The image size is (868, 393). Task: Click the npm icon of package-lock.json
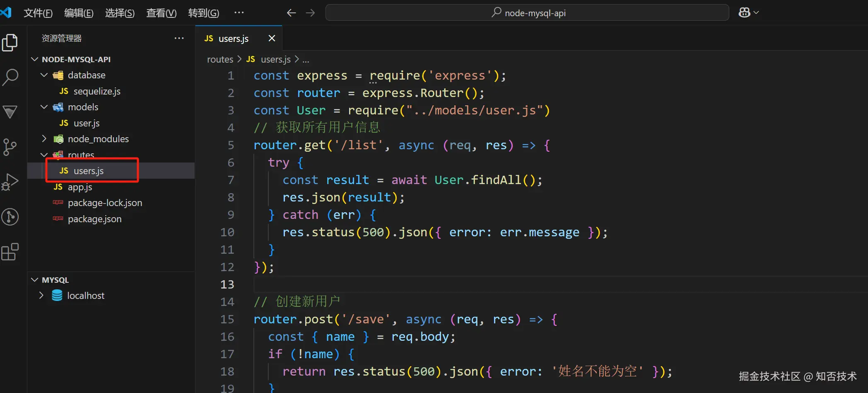coord(58,203)
